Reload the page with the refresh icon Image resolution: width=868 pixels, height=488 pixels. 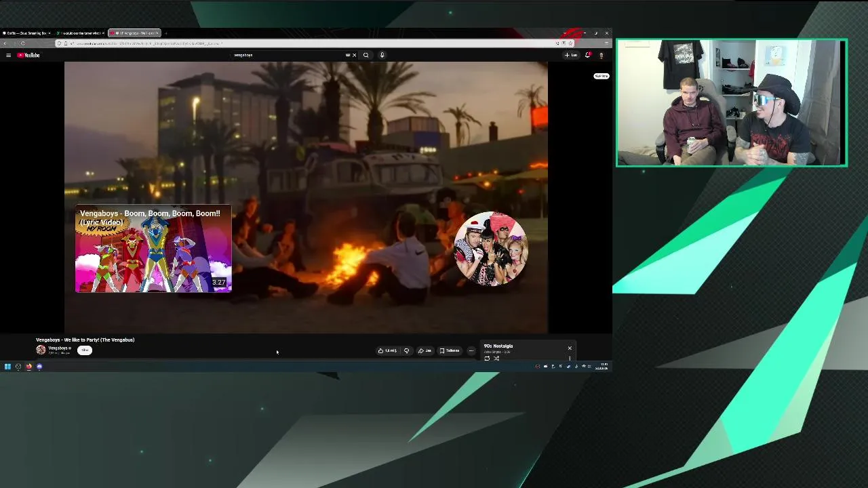point(22,43)
